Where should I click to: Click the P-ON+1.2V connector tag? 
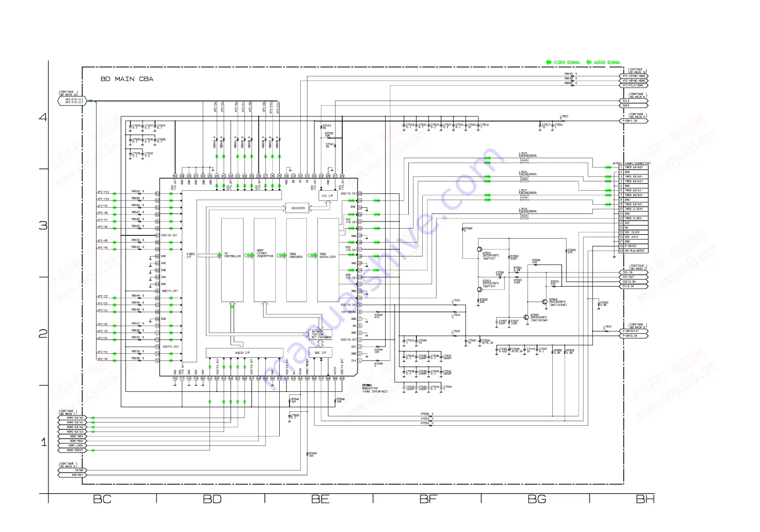coord(634,121)
